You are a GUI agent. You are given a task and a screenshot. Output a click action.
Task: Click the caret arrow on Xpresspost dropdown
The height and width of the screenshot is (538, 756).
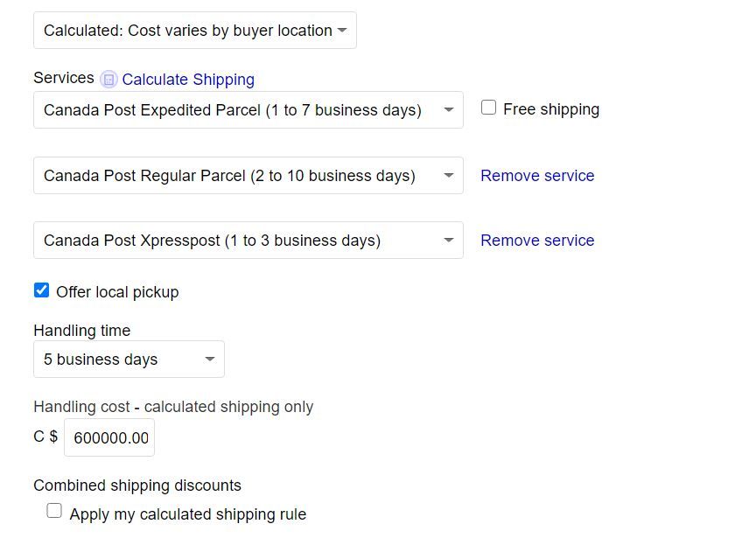pos(448,240)
